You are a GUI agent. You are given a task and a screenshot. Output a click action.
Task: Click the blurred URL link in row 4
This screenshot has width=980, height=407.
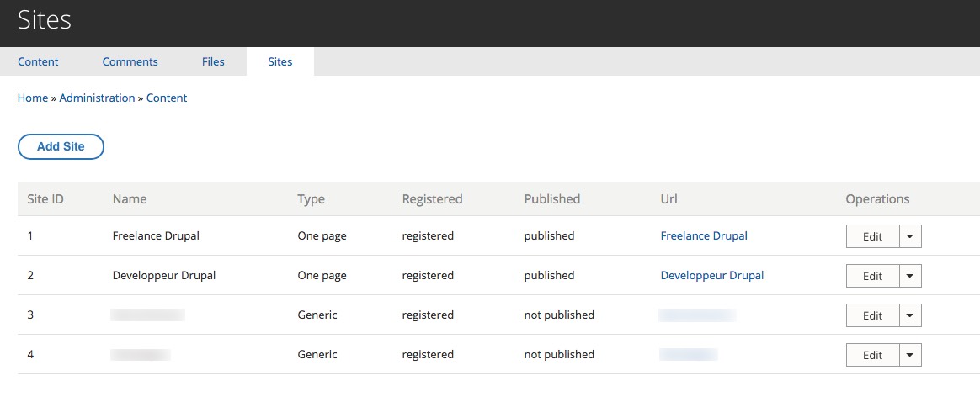(x=688, y=354)
